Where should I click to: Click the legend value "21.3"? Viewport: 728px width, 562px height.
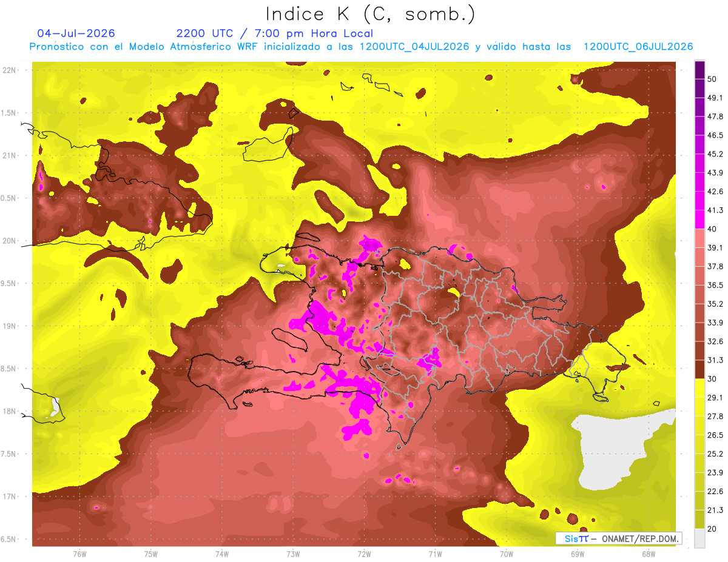(715, 510)
